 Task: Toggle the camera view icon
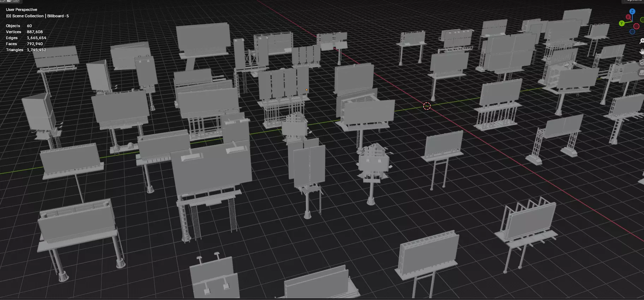(642, 62)
